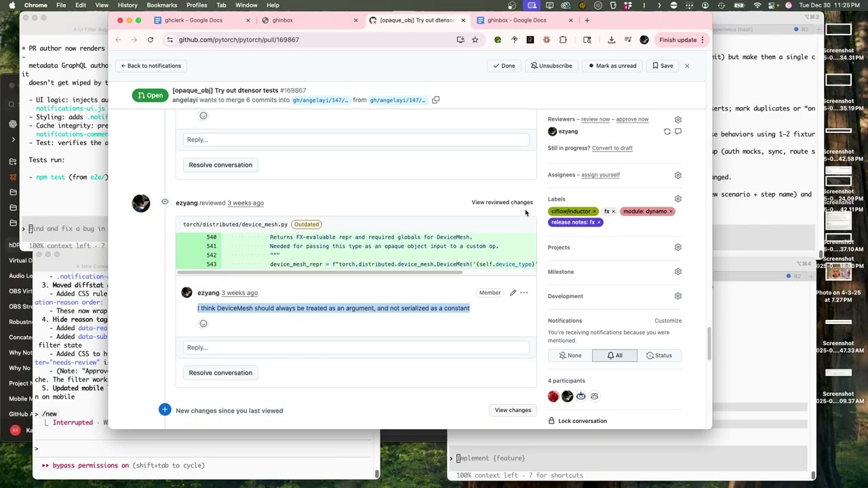
Task: Toggle Unsubscribe from this thread
Action: (x=551, y=66)
